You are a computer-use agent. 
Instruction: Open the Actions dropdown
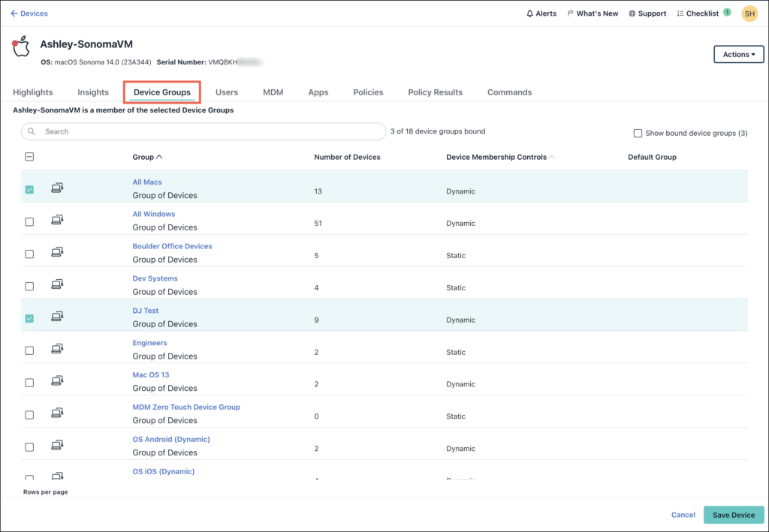[x=738, y=55]
